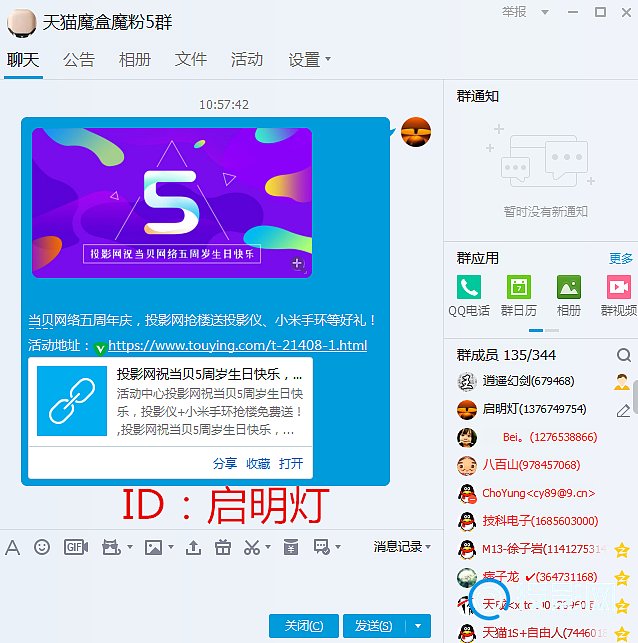The width and height of the screenshot is (638, 643).
Task: Switch to the 公告 tab
Action: point(79,60)
